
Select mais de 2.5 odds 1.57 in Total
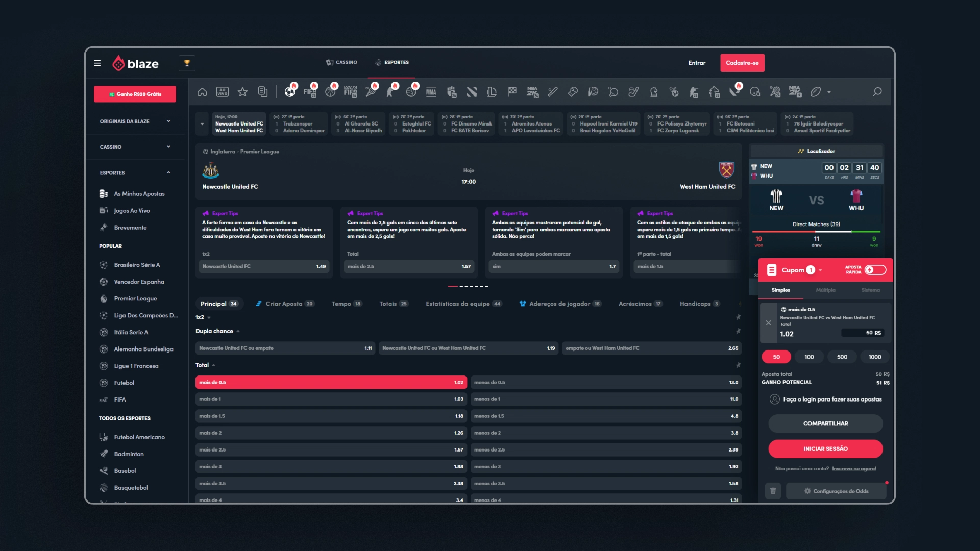[x=331, y=450]
